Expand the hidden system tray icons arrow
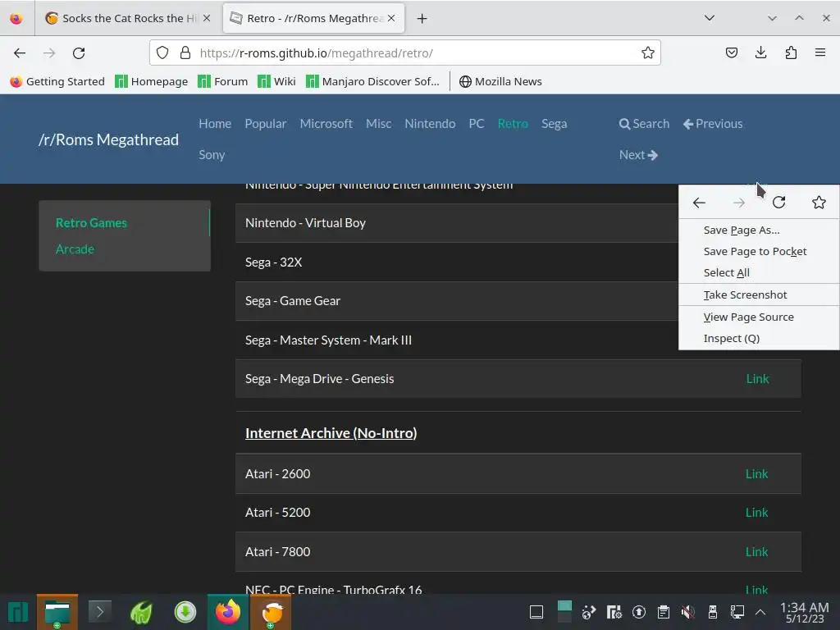 pos(760,612)
